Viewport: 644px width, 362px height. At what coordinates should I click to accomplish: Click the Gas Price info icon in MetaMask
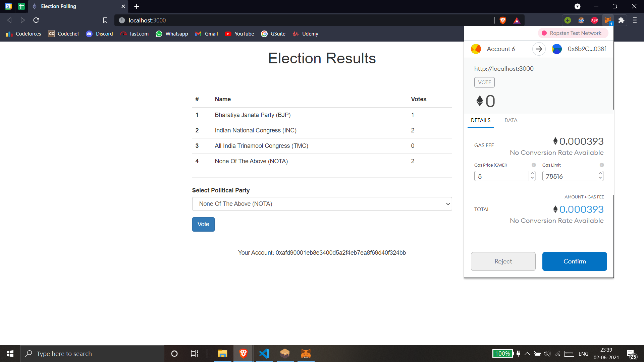tap(534, 165)
